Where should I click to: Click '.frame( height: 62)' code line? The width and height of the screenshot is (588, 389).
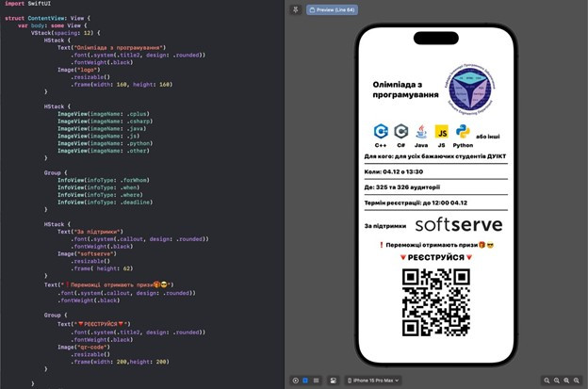tap(102, 268)
